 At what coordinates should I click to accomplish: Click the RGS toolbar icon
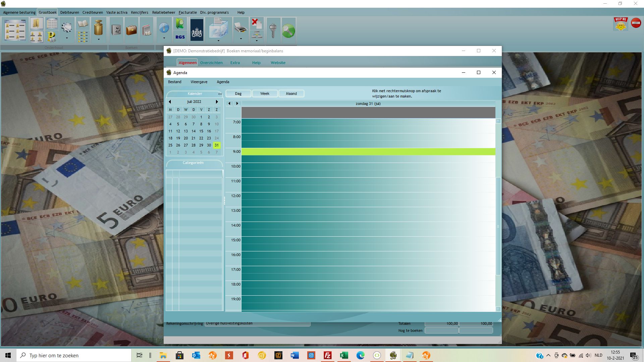coord(180,37)
